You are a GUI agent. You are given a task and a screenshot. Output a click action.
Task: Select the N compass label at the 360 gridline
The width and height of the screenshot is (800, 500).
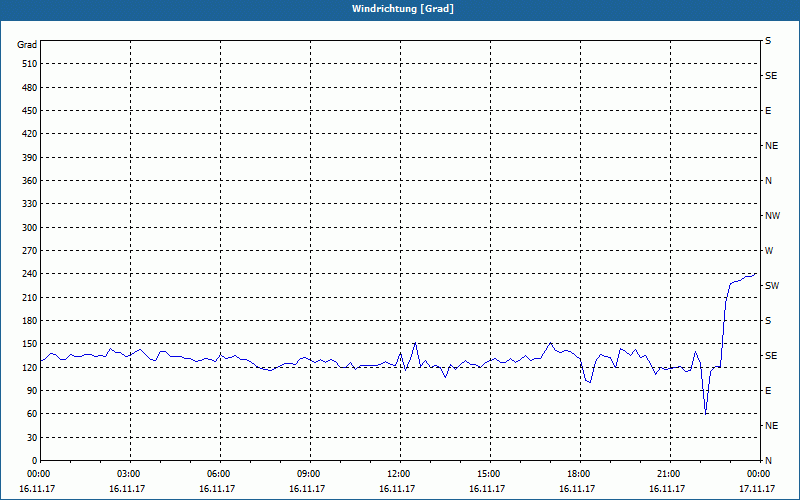(x=768, y=181)
